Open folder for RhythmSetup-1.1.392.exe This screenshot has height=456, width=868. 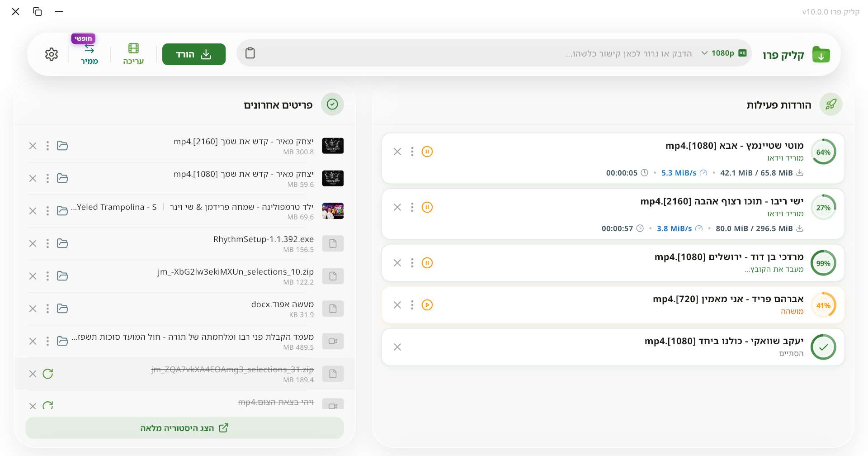click(62, 243)
